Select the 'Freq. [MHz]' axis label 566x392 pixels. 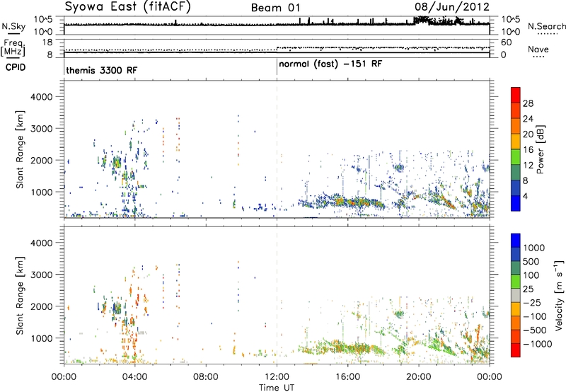point(13,48)
